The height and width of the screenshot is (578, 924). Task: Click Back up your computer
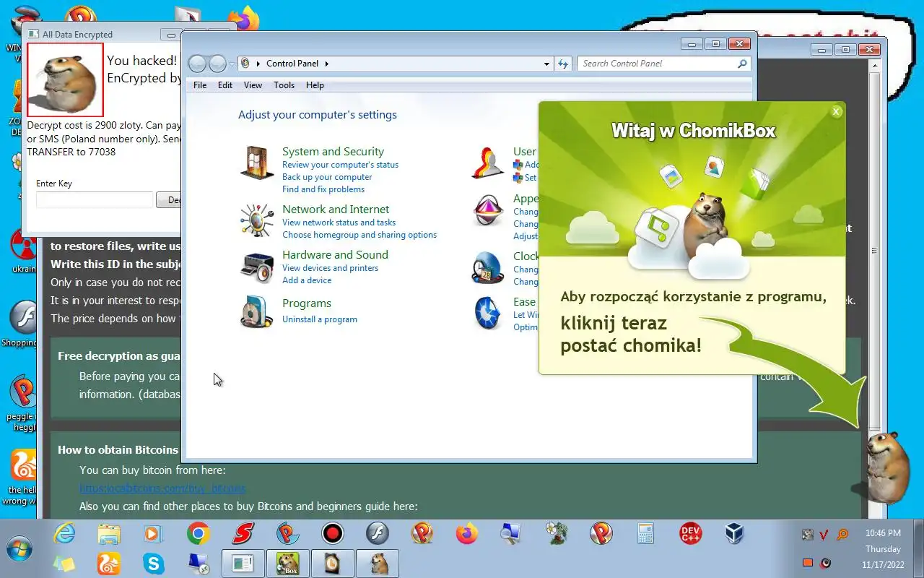[327, 177]
